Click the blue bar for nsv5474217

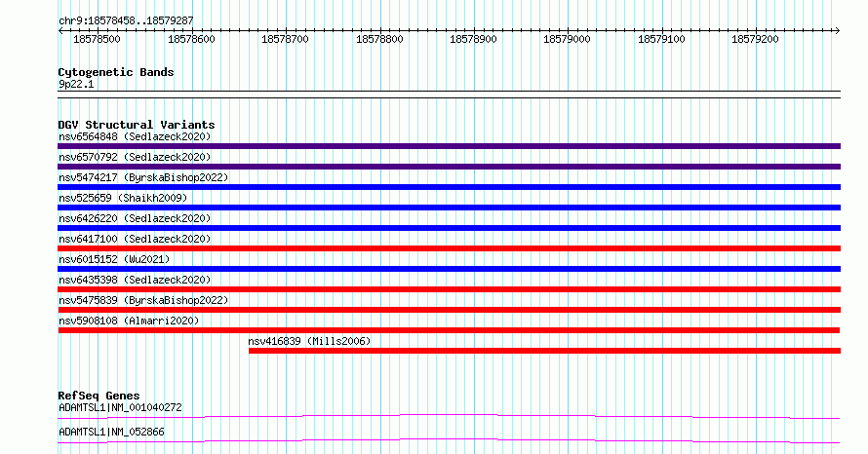click(449, 187)
